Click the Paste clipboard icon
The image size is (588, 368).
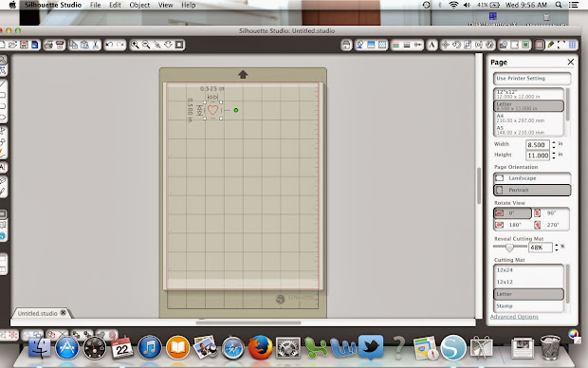(x=84, y=45)
